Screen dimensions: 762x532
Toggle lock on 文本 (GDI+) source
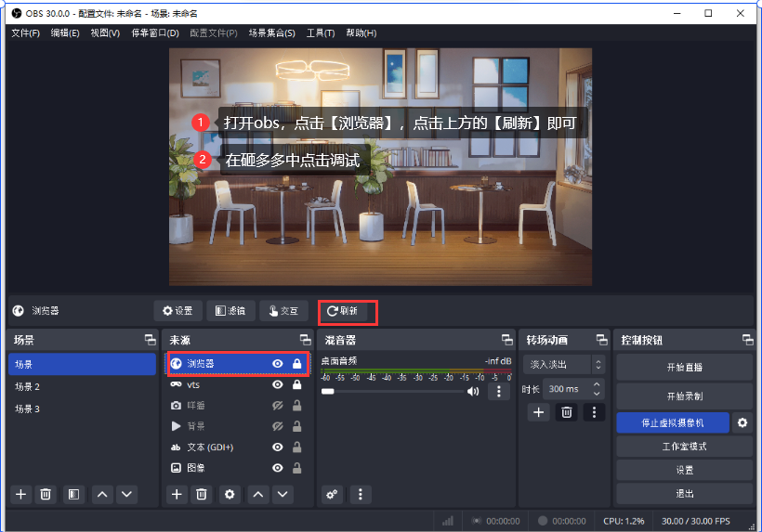297,448
